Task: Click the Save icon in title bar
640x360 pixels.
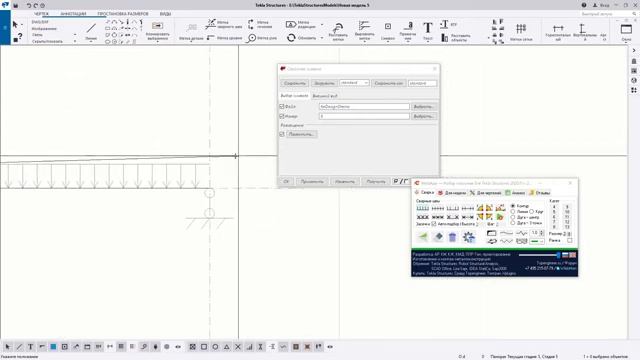Action: [16, 6]
